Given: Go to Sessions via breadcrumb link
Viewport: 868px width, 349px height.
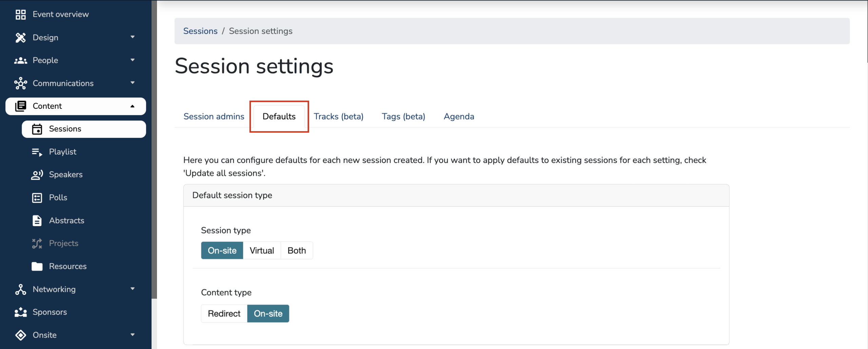Looking at the screenshot, I should coord(200,31).
